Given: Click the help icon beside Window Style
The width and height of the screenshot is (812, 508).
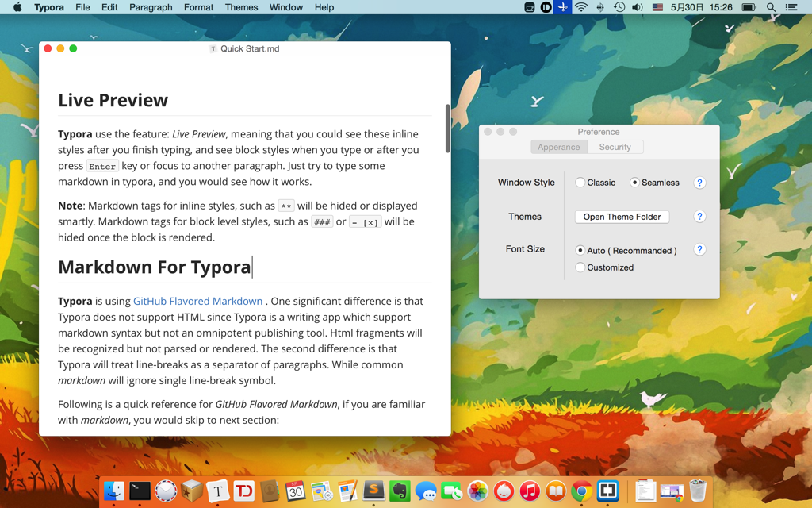Looking at the screenshot, I should (699, 183).
